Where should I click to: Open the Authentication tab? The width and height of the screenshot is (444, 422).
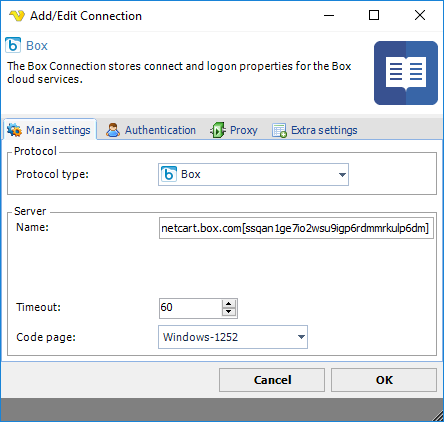click(151, 130)
